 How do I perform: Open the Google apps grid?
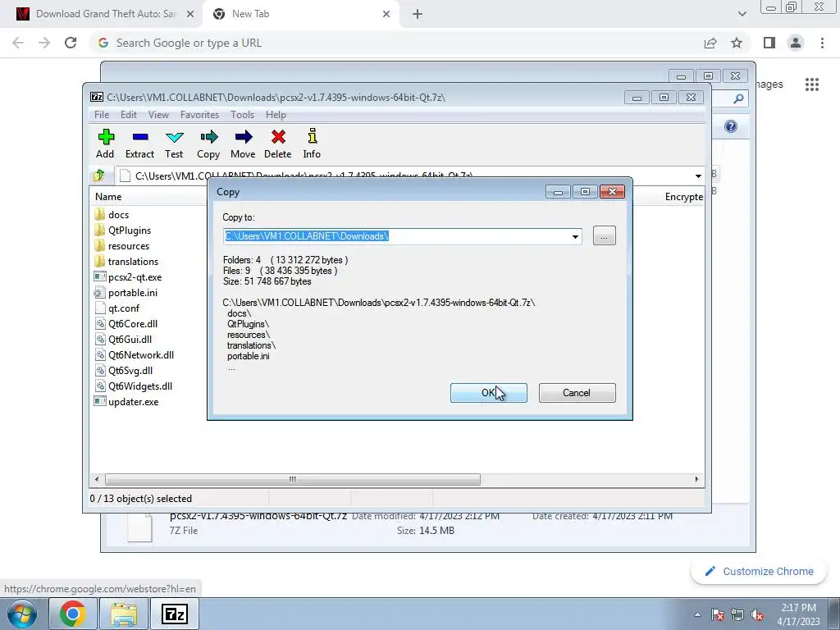pyautogui.click(x=812, y=84)
